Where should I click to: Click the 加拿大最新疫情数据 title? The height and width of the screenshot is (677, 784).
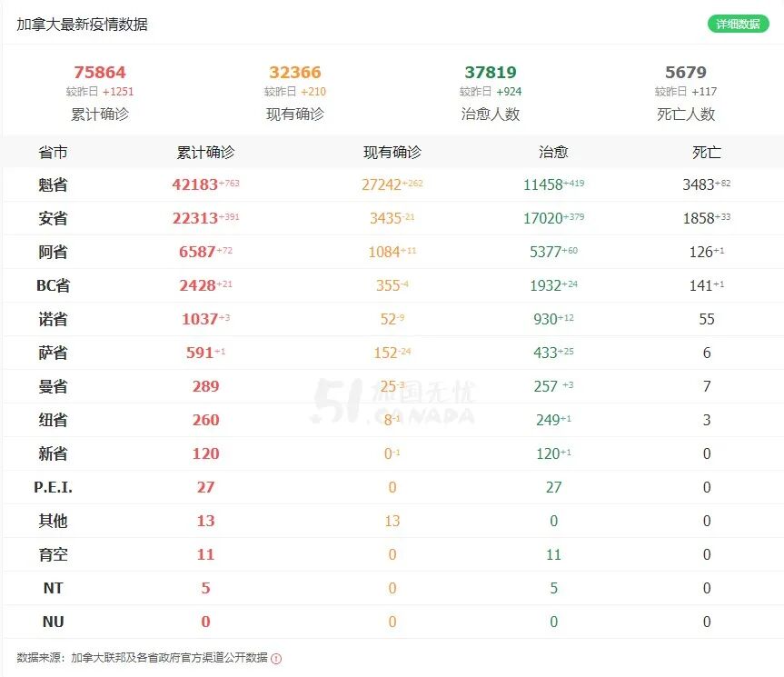[x=82, y=24]
